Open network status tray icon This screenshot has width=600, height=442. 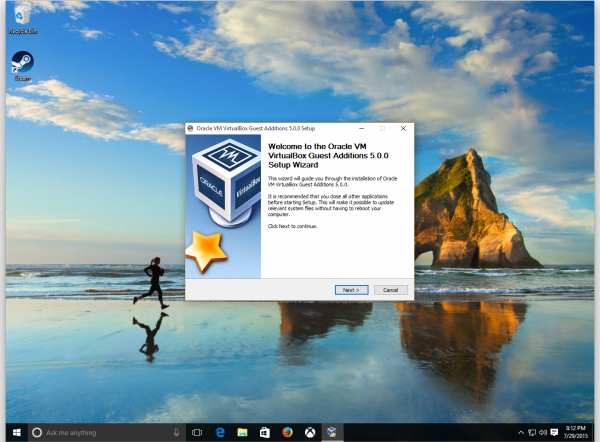[532, 433]
